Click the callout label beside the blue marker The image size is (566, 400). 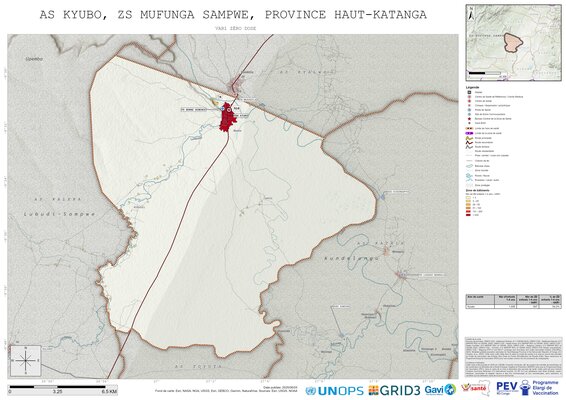coord(194,109)
